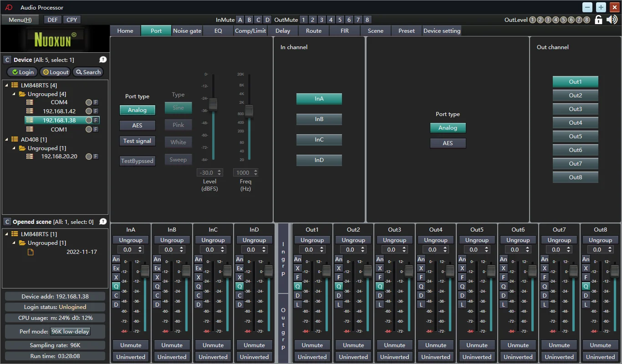This screenshot has width=622, height=364.
Task: Switch to the EQ tab
Action: 218,31
